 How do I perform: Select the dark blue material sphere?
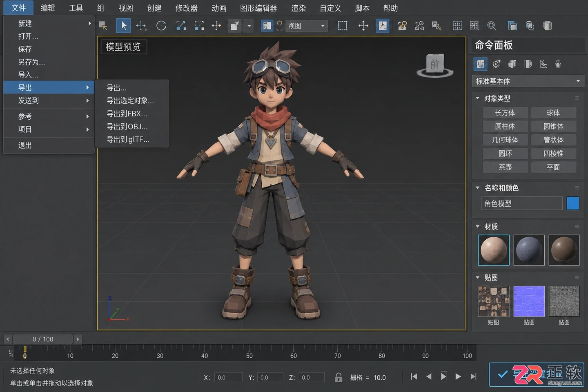(x=529, y=250)
